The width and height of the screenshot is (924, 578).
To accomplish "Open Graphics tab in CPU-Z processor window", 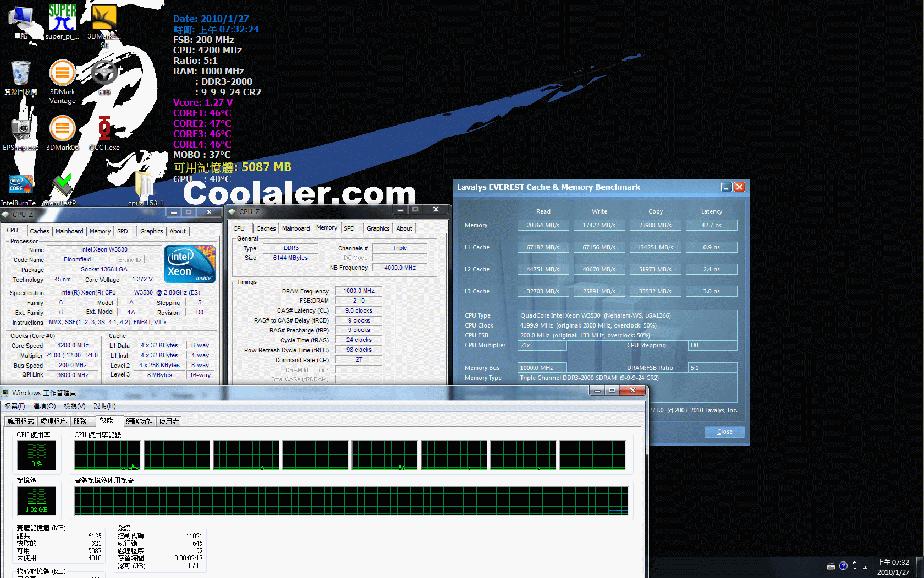I will [x=151, y=231].
